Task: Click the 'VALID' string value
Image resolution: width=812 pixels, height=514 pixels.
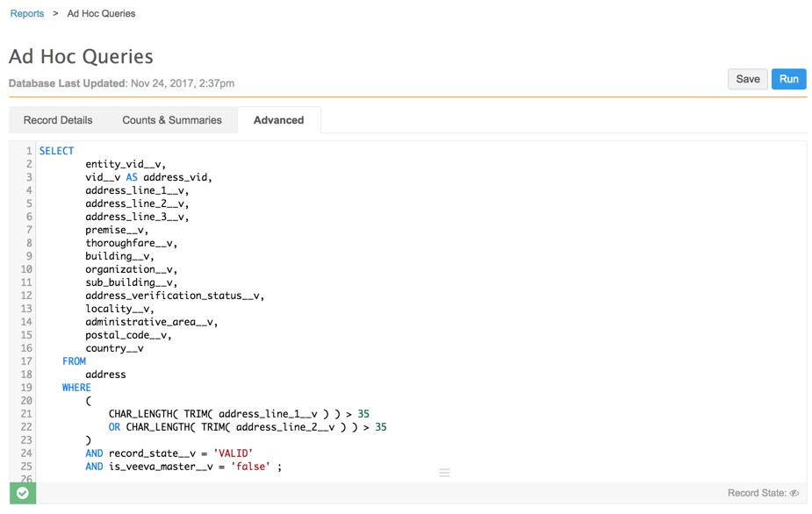Action: click(233, 453)
